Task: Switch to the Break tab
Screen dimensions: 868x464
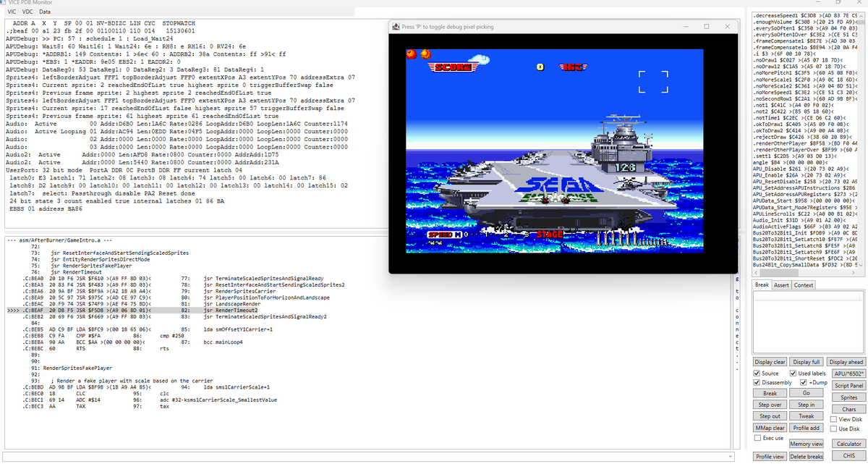Action: click(x=762, y=284)
